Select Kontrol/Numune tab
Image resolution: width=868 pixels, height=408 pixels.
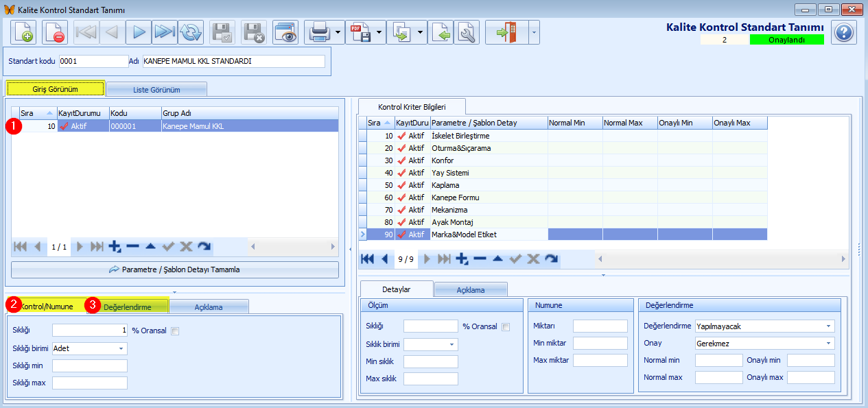coord(46,306)
